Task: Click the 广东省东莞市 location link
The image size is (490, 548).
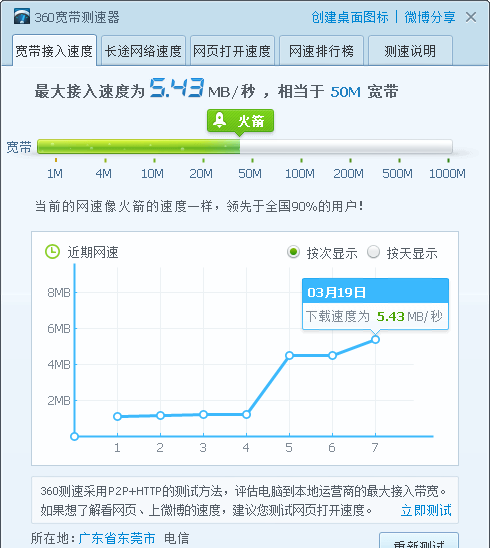Action: point(117,538)
